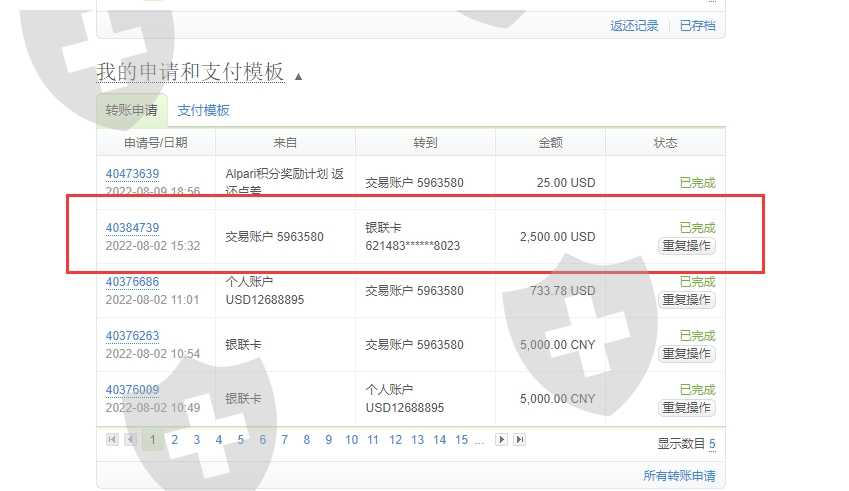Go to page 11
This screenshot has width=849, height=491.
373,440
